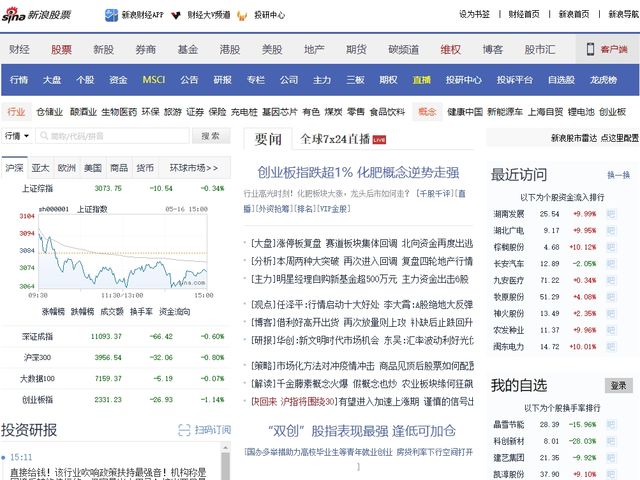Open headline 创业板指跌超1% 化肥概念逆势走强
The height and width of the screenshot is (480, 640).
358,172
